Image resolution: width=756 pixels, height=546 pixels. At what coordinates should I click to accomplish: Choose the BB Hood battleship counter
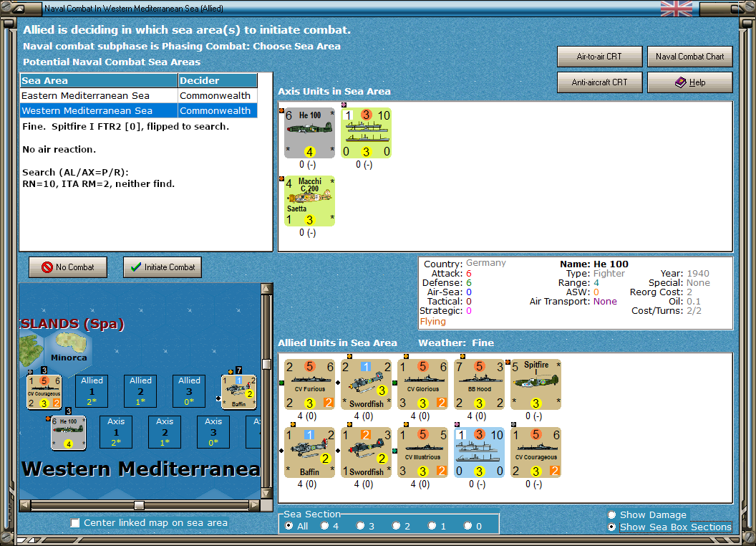[479, 385]
